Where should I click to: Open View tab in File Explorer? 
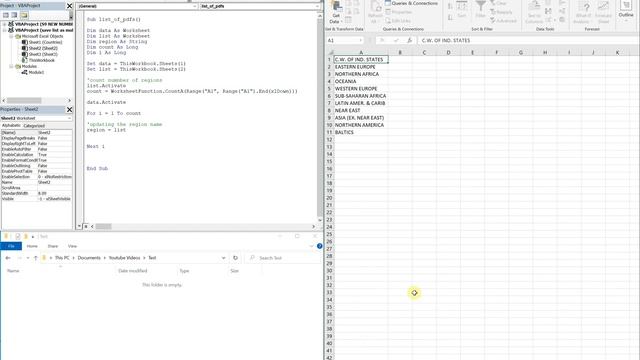tap(72, 246)
